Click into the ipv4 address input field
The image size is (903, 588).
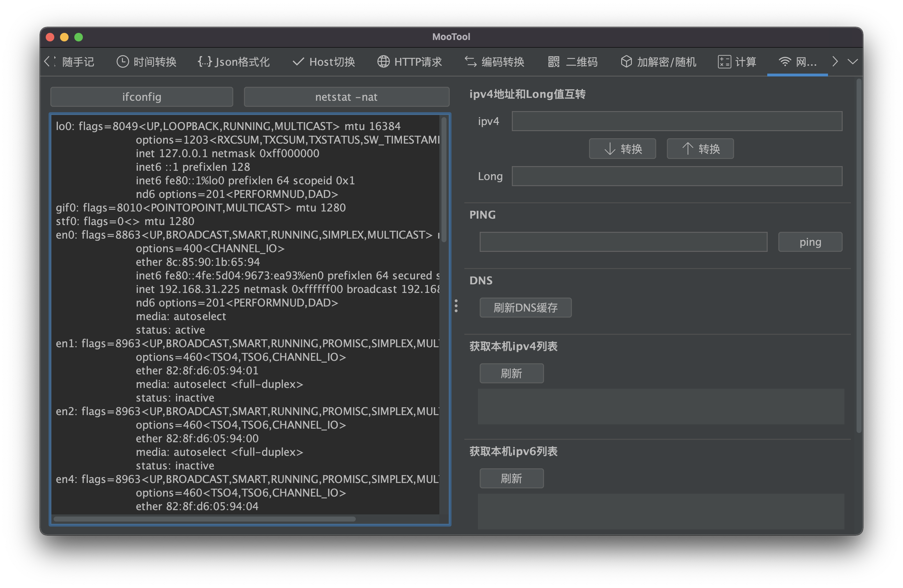(677, 121)
